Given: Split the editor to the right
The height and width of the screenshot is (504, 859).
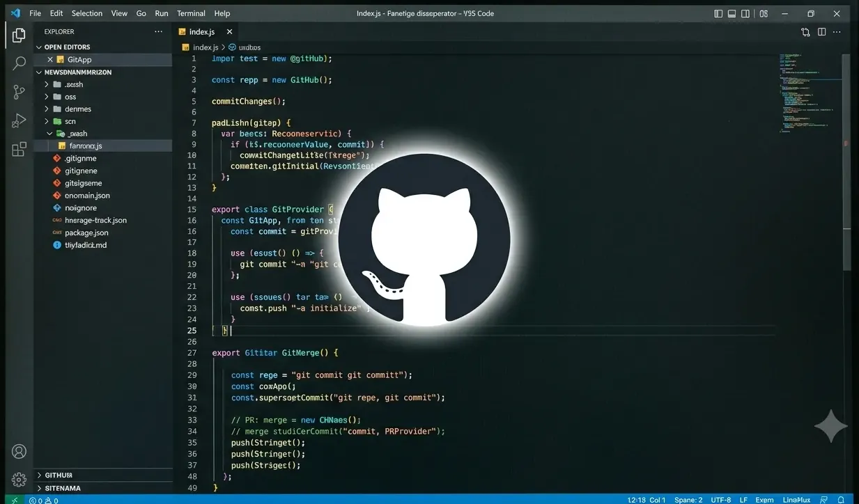Looking at the screenshot, I should (821, 32).
